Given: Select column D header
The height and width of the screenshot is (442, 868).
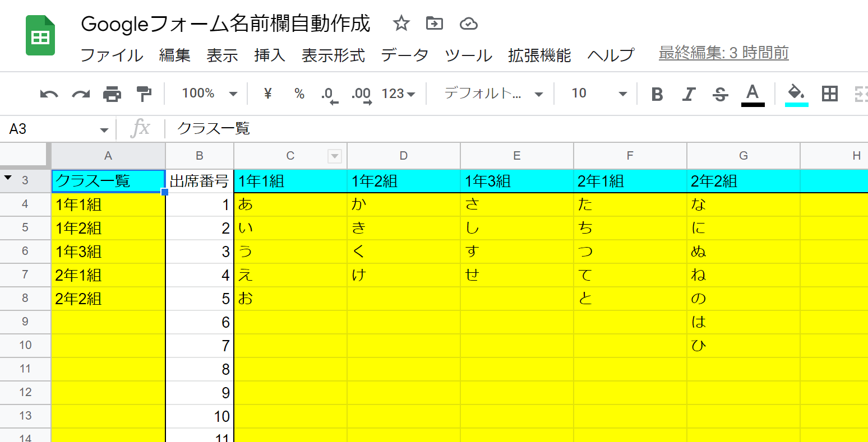Looking at the screenshot, I should click(404, 156).
